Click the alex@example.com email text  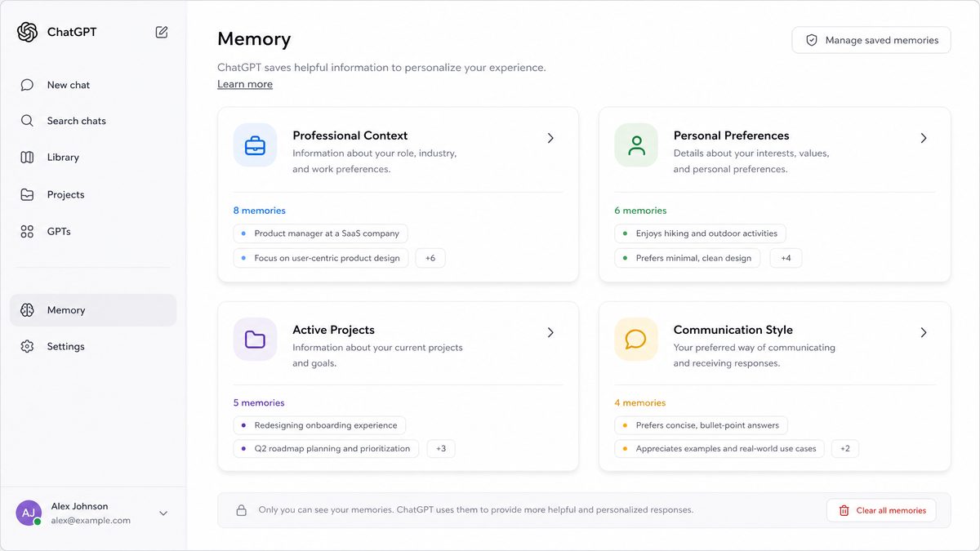tap(91, 520)
